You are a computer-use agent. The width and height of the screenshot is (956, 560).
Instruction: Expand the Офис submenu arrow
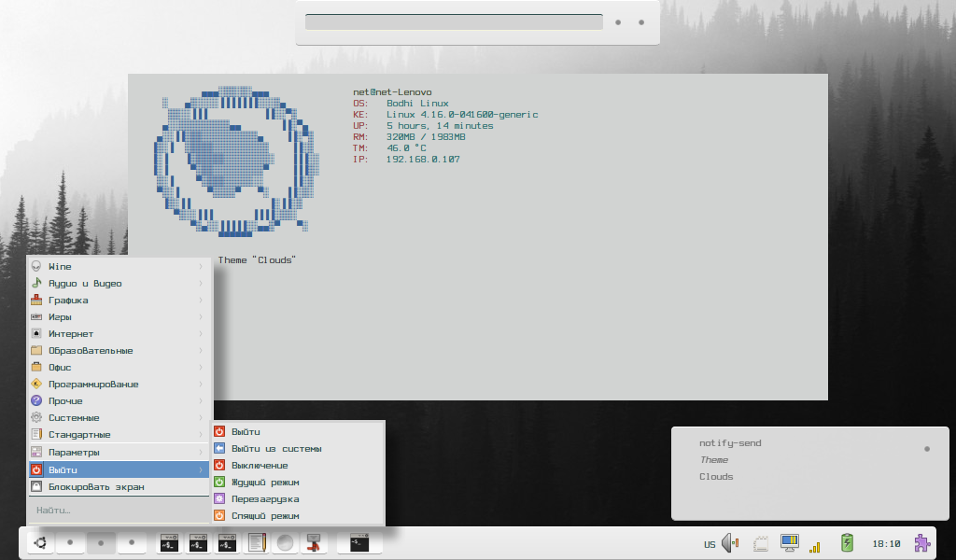click(x=200, y=367)
